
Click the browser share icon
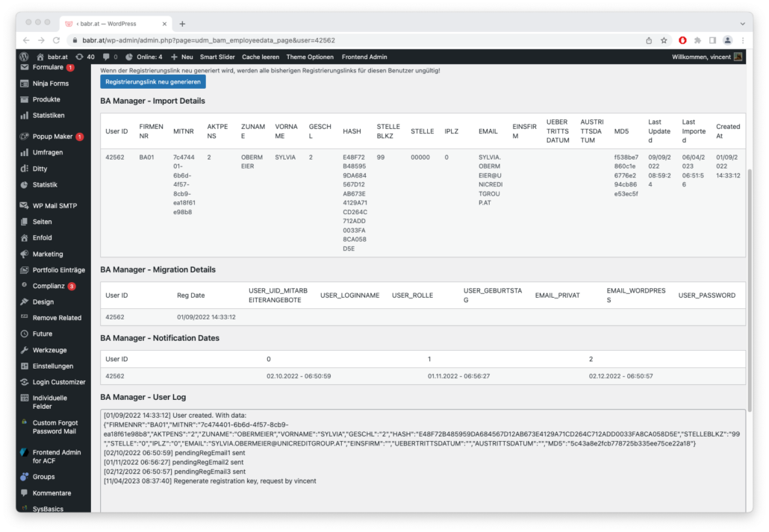(x=649, y=40)
